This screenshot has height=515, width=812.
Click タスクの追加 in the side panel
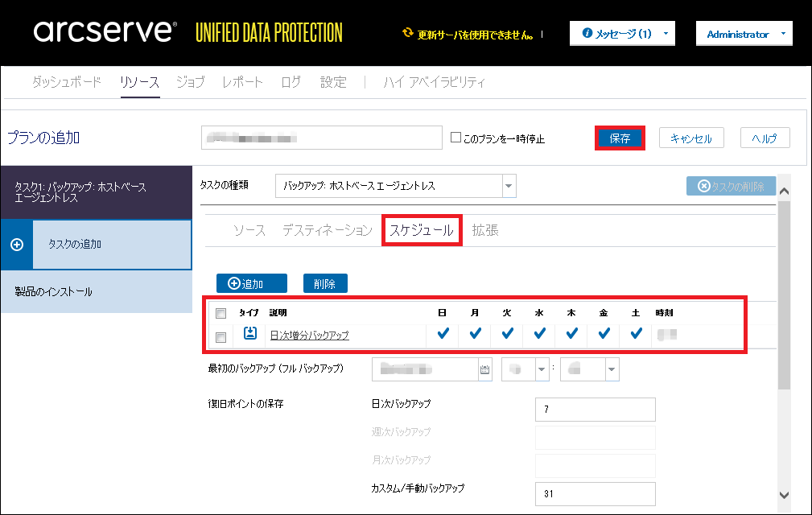(x=113, y=245)
